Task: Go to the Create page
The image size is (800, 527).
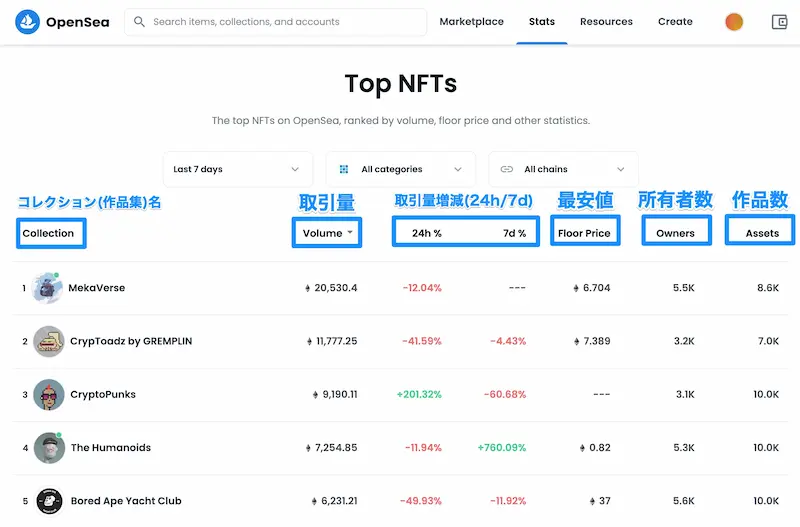Action: (x=675, y=21)
